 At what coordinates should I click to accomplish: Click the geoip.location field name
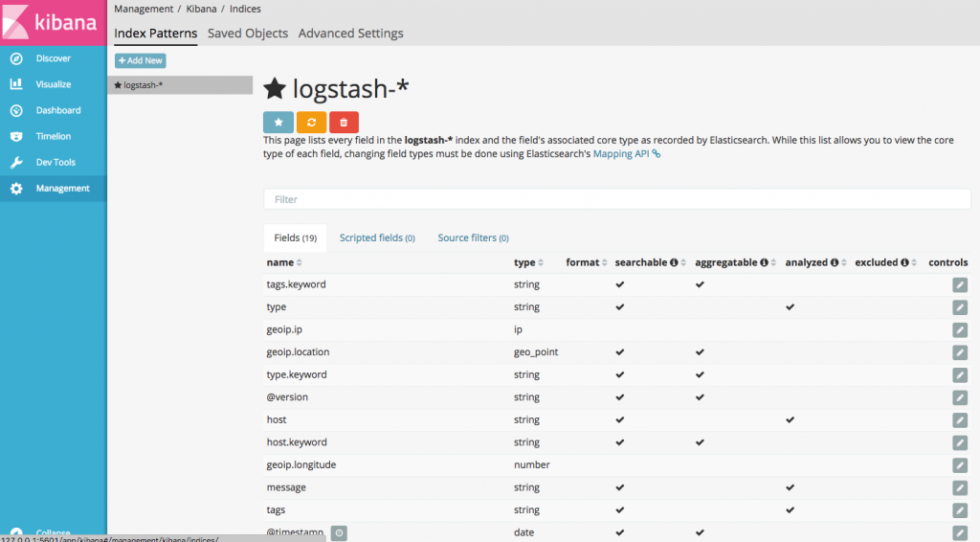(298, 352)
